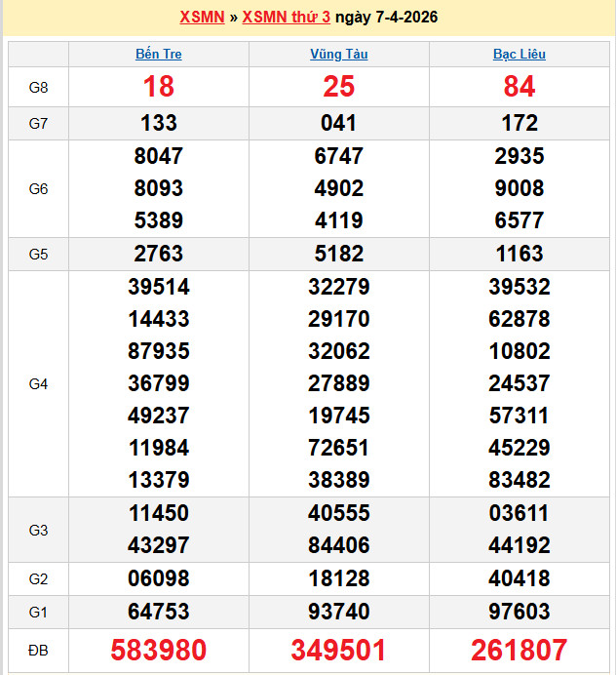The width and height of the screenshot is (616, 675).
Task: Select the G8 number 18 for Bến Tre
Action: [x=159, y=87]
